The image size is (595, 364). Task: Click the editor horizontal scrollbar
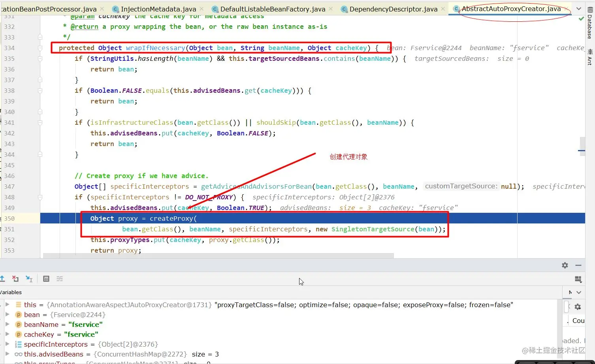[x=218, y=255]
